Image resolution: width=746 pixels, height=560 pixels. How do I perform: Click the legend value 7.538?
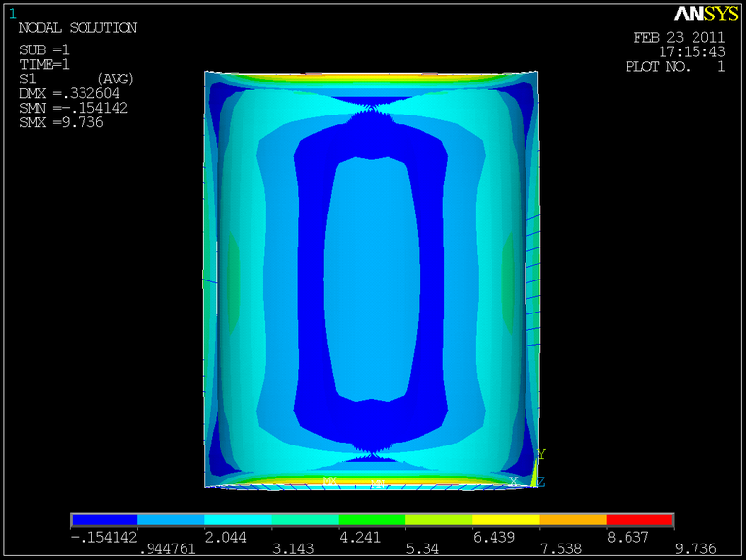560,549
